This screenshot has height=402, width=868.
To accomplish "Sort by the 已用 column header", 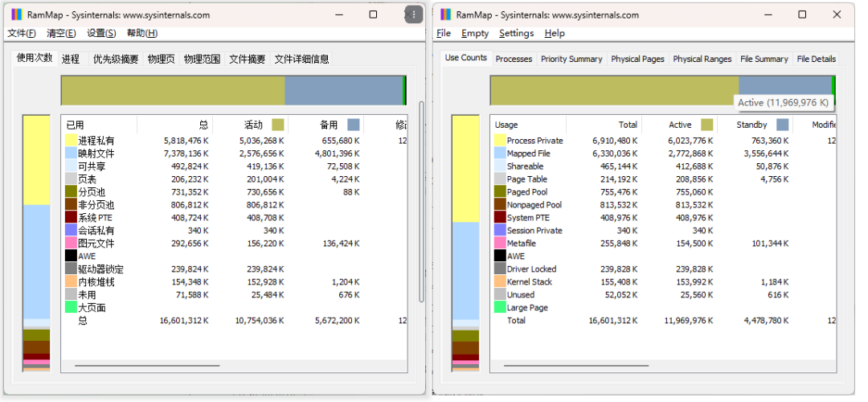I will pyautogui.click(x=99, y=125).
